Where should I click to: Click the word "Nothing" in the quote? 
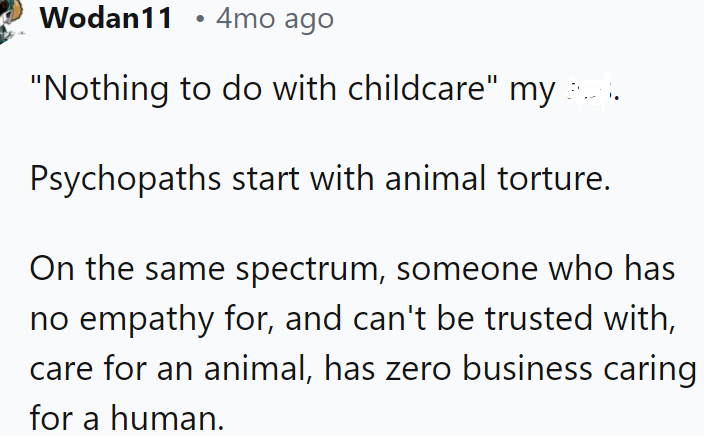point(98,91)
